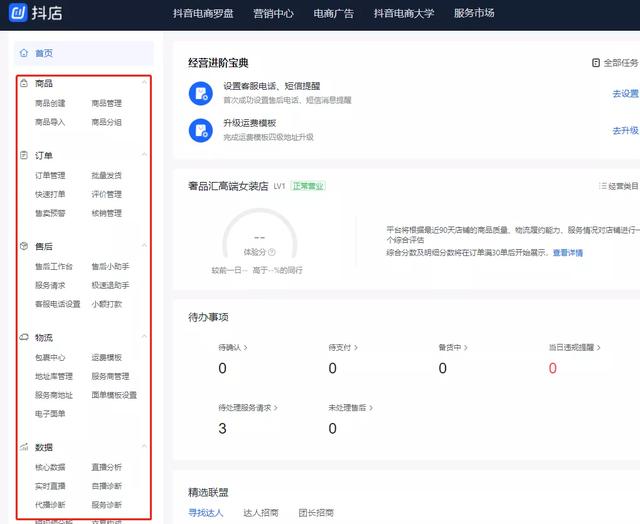Collapse the 商品 sidebar section
The width and height of the screenshot is (640, 524).
pos(144,83)
